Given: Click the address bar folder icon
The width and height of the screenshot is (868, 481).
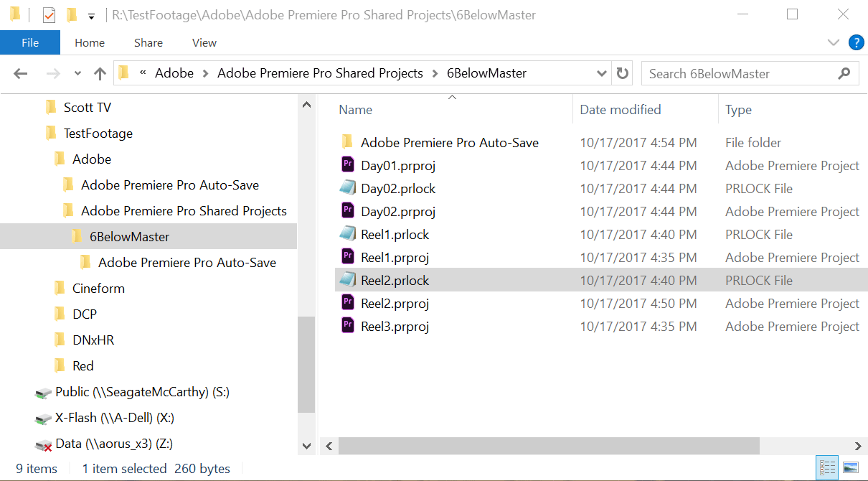Looking at the screenshot, I should (x=123, y=73).
